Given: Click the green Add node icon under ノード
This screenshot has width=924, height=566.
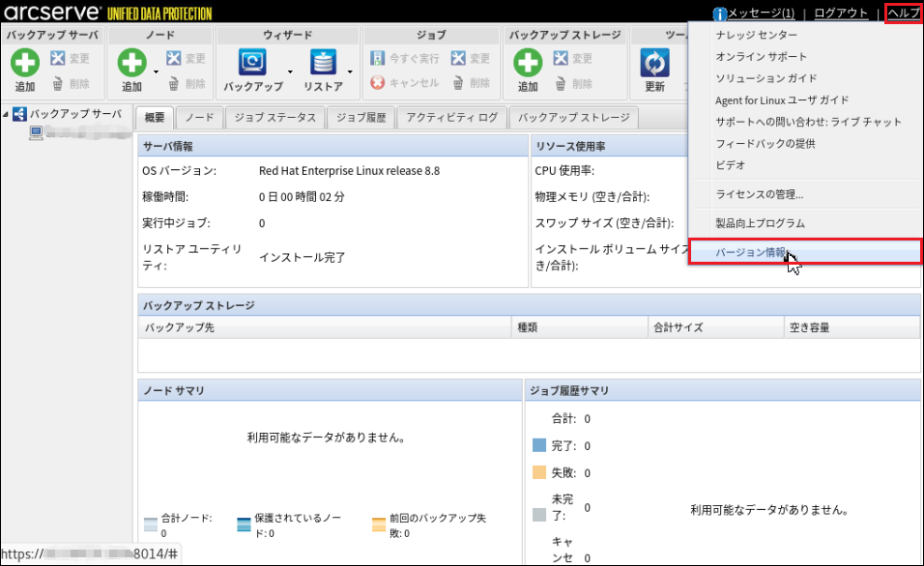Looking at the screenshot, I should 131,64.
